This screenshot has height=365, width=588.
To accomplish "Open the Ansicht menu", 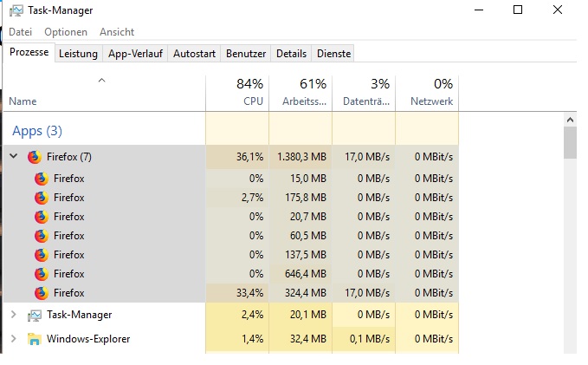I will 117,32.
